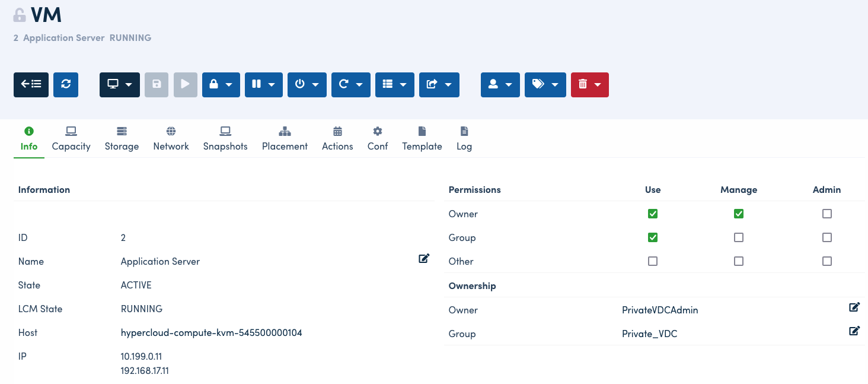Image resolution: width=868 pixels, height=384 pixels.
Task: Refresh the VM details
Action: coord(66,85)
